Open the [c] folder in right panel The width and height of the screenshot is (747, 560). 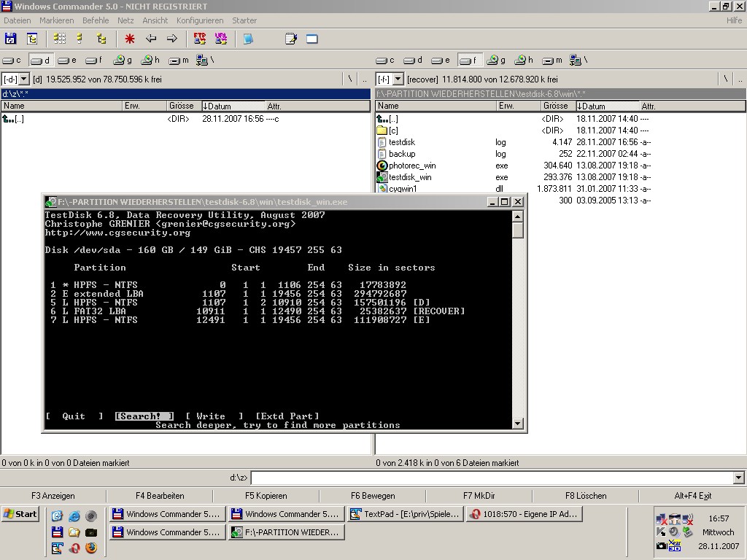514,131
